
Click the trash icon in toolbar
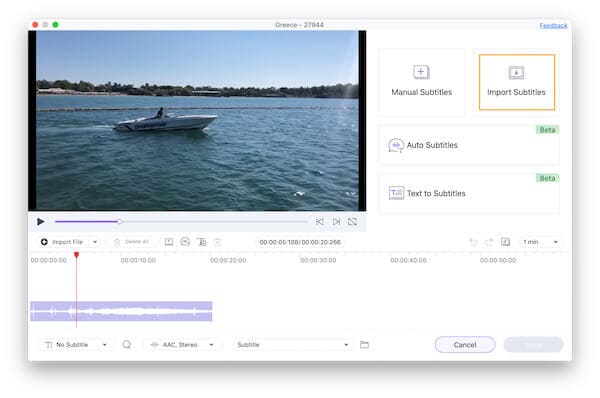click(218, 242)
